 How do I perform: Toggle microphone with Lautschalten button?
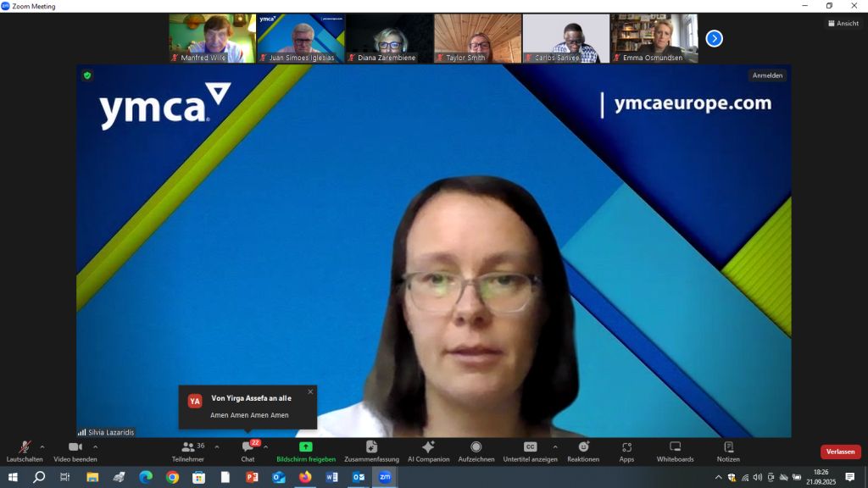click(x=25, y=452)
